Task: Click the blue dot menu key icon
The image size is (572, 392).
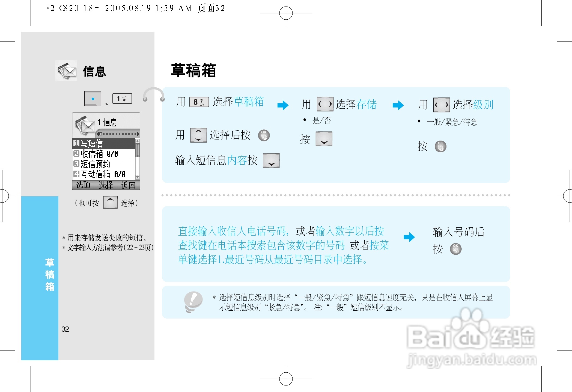Action: [x=93, y=99]
